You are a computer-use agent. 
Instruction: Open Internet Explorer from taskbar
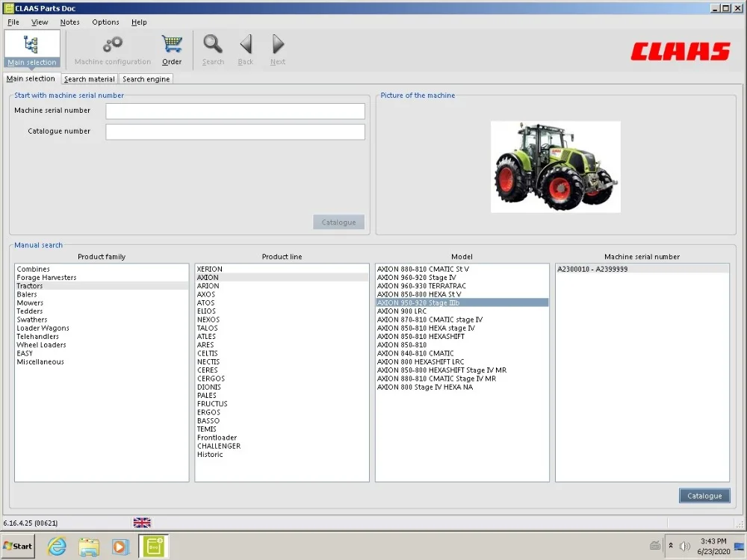click(x=57, y=546)
